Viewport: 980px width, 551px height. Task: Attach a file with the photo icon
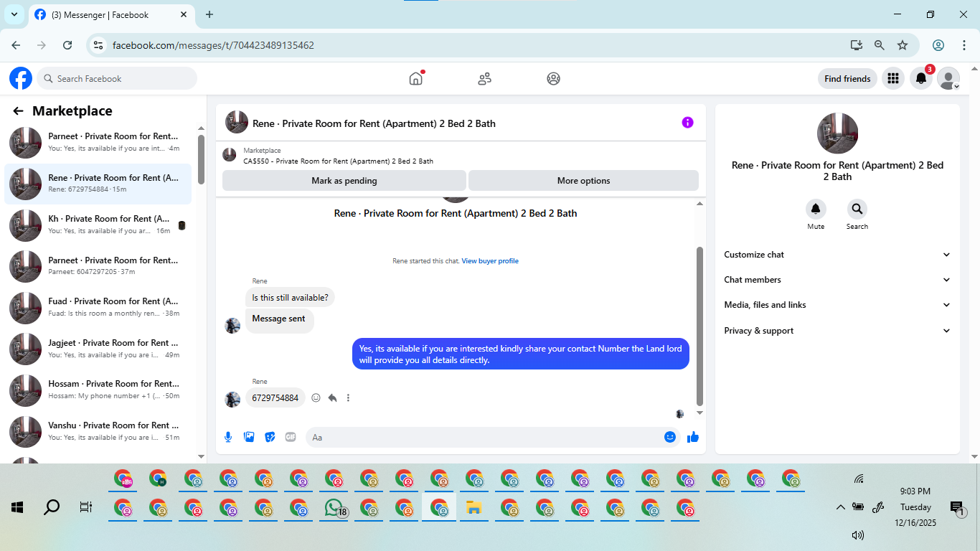(249, 437)
